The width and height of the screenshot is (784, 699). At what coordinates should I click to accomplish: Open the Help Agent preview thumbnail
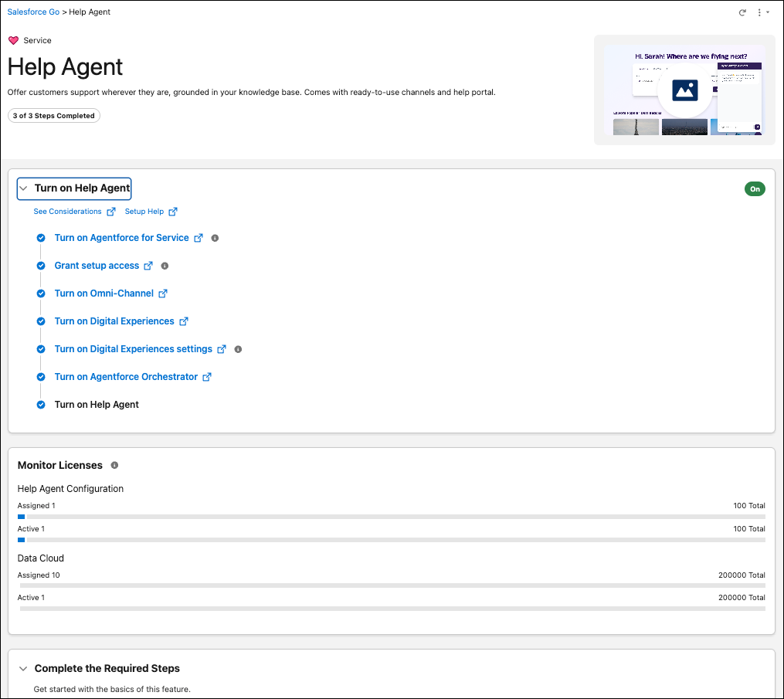[684, 90]
